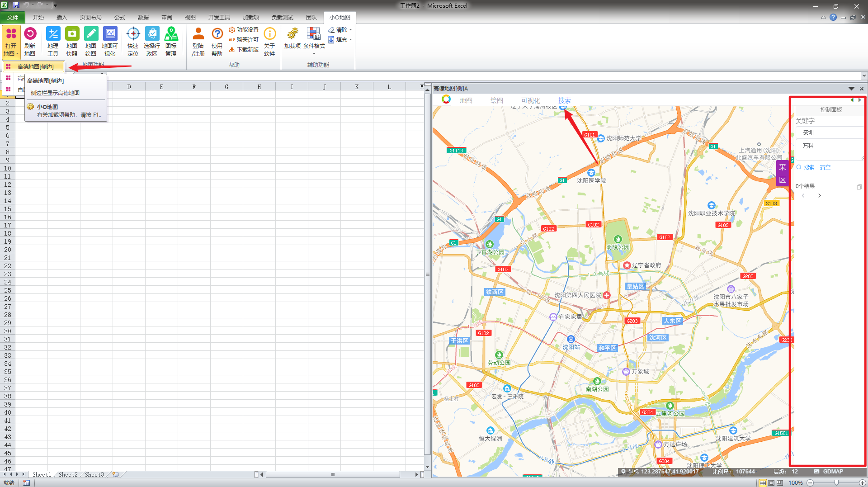Click the 加载项 add-ins gear icon
The height and width of the screenshot is (487, 868).
click(292, 38)
